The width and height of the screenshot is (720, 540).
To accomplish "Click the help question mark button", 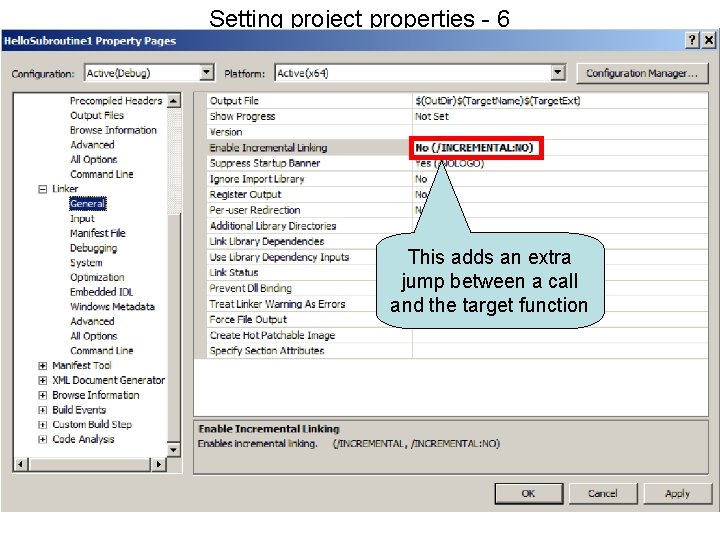I will pyautogui.click(x=692, y=40).
